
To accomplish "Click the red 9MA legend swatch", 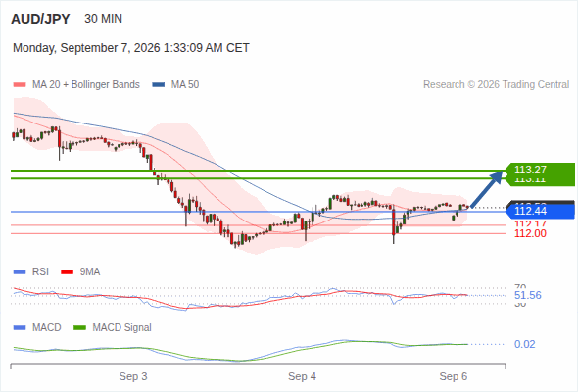I will (x=67, y=272).
